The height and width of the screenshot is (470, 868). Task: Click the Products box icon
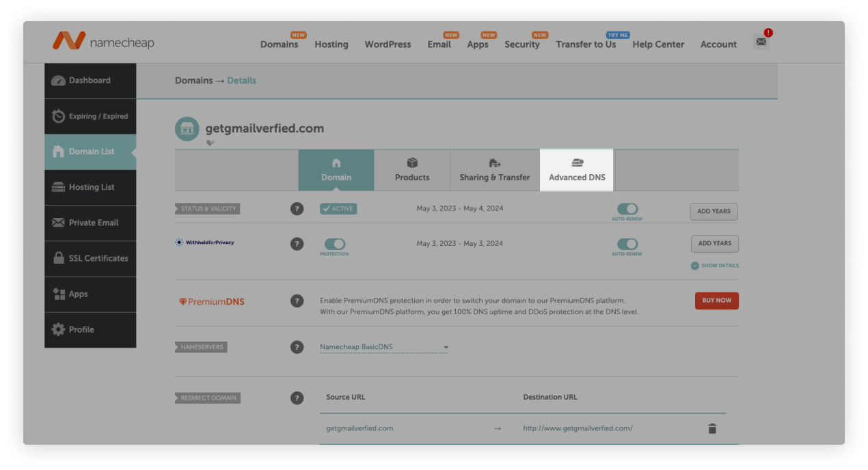pos(412,163)
